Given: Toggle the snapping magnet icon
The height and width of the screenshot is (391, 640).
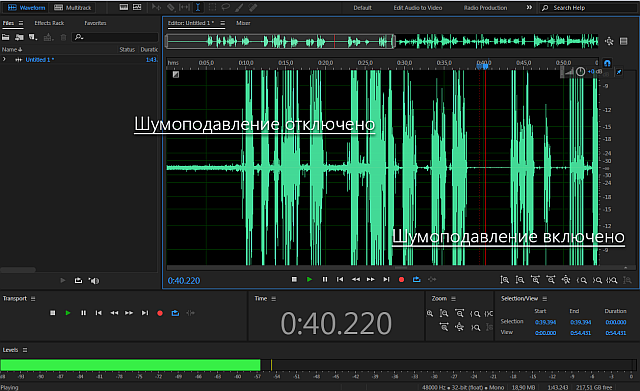Looking at the screenshot, I should (607, 63).
